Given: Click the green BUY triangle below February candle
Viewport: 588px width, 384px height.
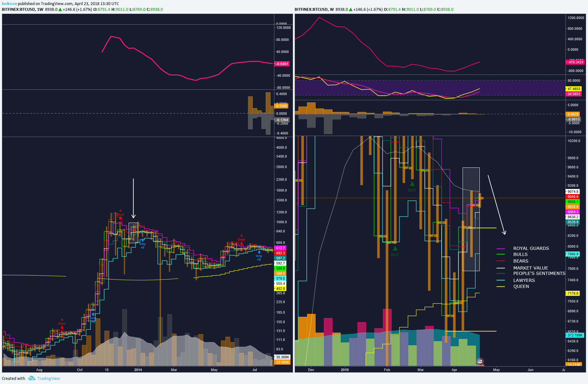Looking at the screenshot, I should click(x=395, y=248).
